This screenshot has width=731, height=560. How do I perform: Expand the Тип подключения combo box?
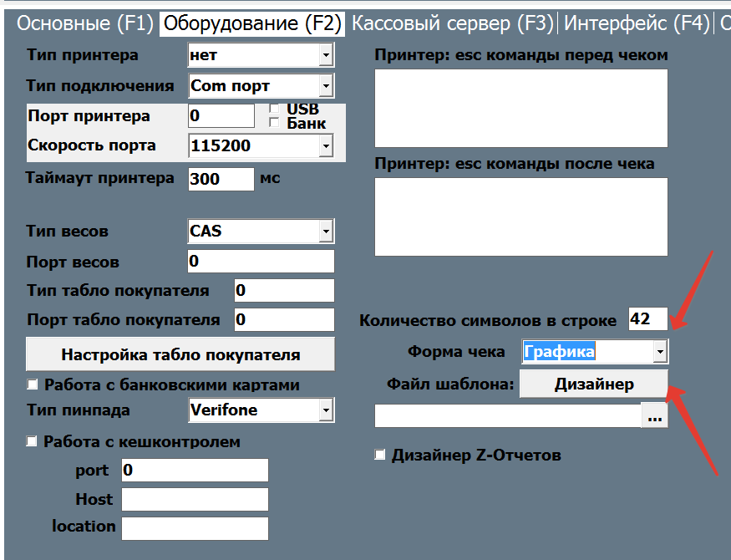(325, 86)
